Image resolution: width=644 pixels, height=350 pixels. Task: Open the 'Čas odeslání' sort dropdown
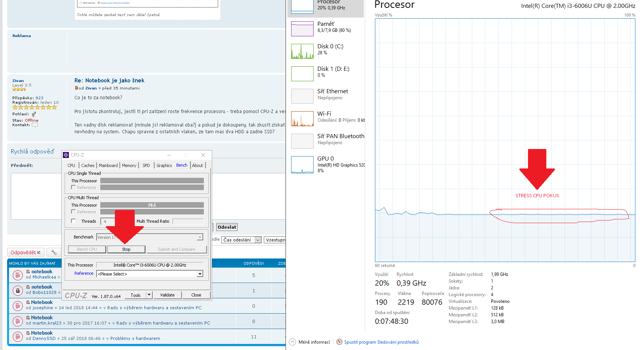(241, 240)
